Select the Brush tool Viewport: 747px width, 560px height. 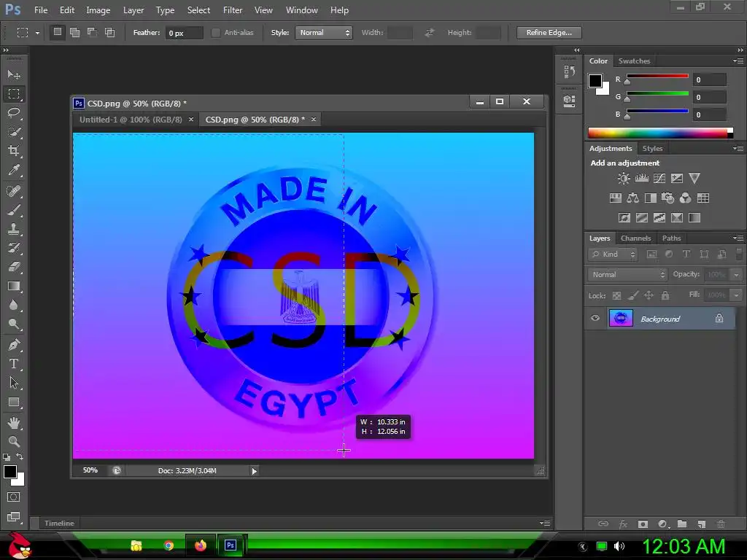(x=14, y=210)
